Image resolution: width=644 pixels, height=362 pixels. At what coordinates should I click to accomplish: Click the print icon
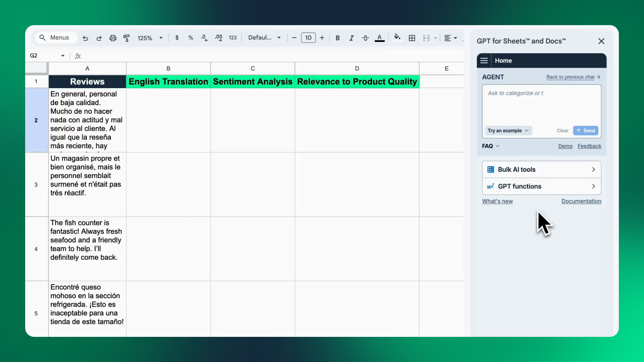coord(113,38)
